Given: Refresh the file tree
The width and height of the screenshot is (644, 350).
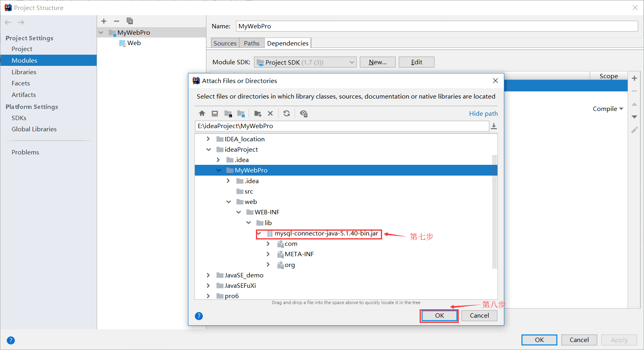Looking at the screenshot, I should [x=287, y=113].
